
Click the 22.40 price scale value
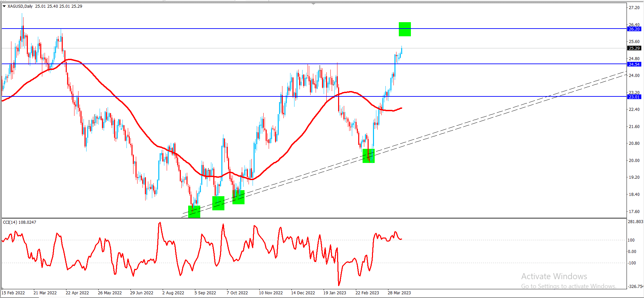tap(634, 110)
